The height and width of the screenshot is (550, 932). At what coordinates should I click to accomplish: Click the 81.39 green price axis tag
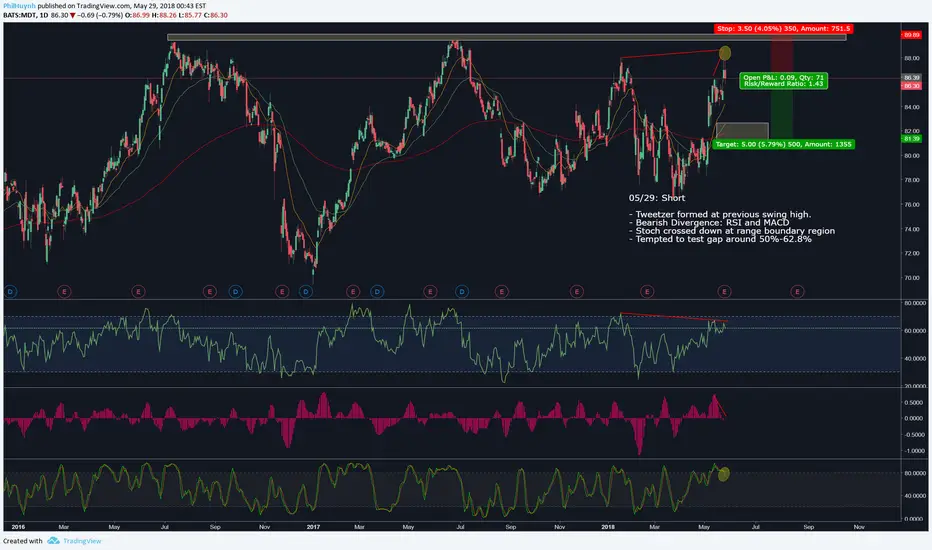click(911, 139)
